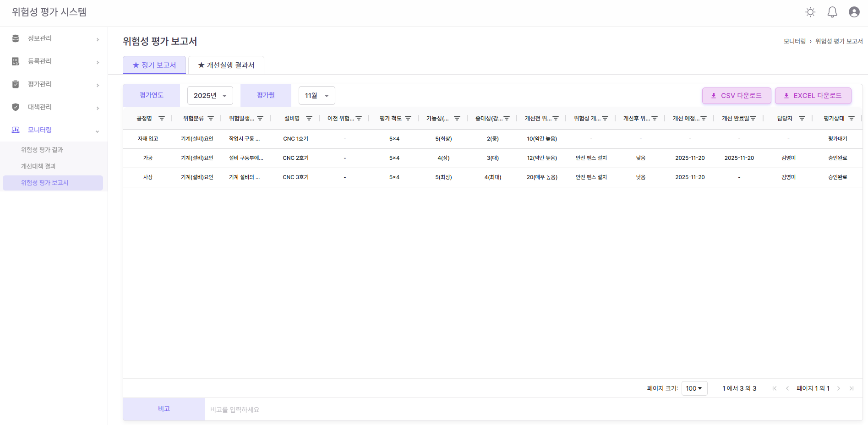Open the page size 100 dropdown

[694, 388]
